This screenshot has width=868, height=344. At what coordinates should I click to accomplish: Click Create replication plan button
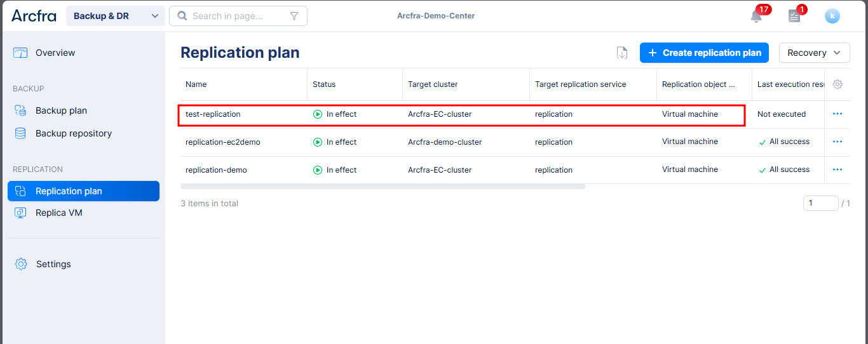point(704,53)
